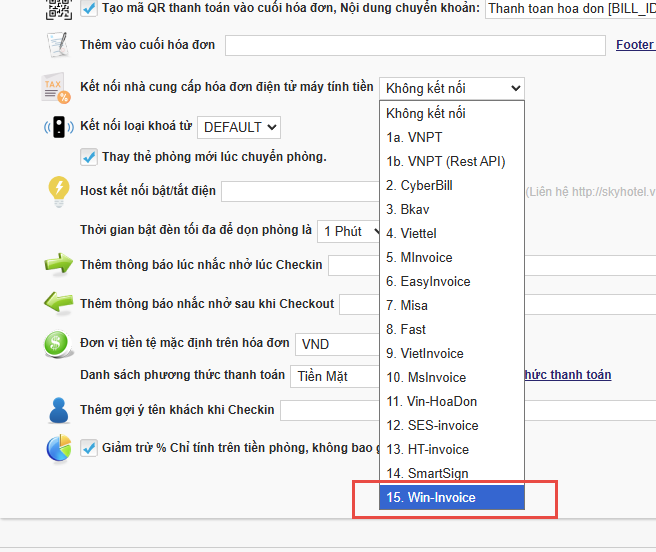Image resolution: width=656 pixels, height=552 pixels.
Task: Click the invoice footer notepad icon
Action: (58, 46)
